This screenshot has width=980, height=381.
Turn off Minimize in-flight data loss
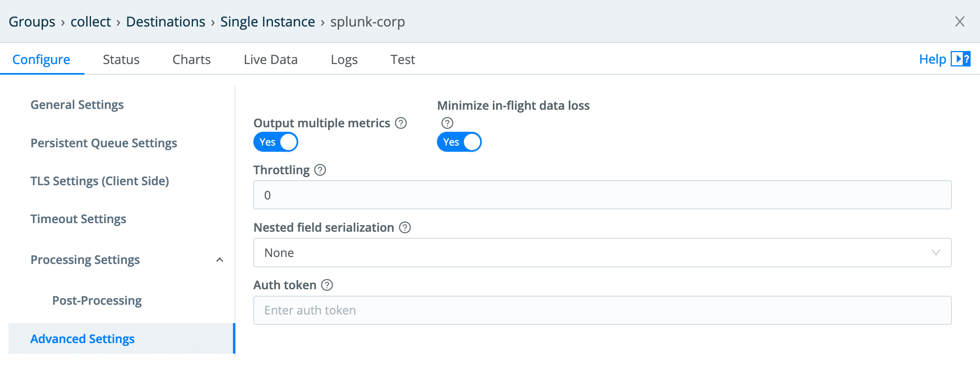click(x=459, y=142)
